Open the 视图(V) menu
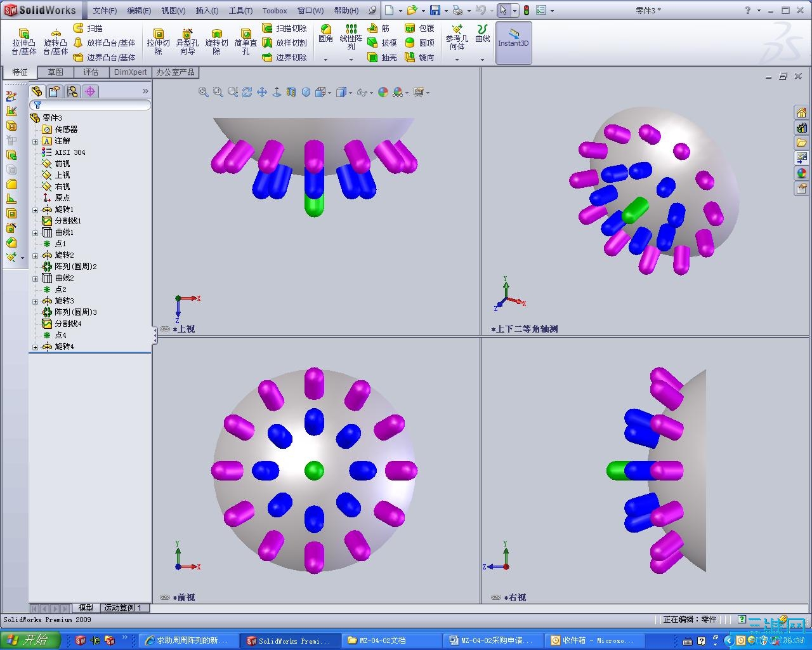 173,10
